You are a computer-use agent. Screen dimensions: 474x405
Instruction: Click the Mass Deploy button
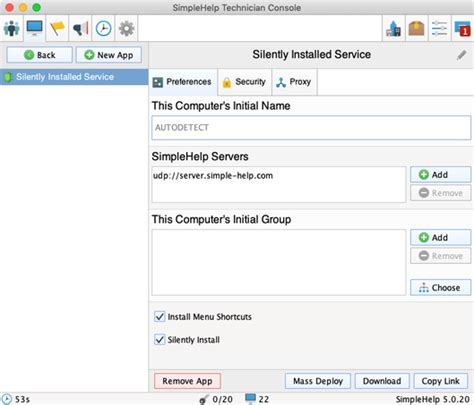318,381
